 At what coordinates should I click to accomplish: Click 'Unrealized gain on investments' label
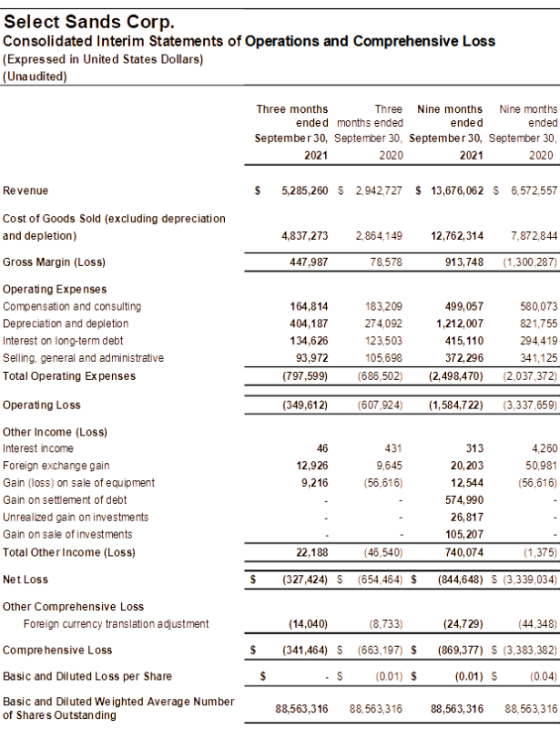76,518
